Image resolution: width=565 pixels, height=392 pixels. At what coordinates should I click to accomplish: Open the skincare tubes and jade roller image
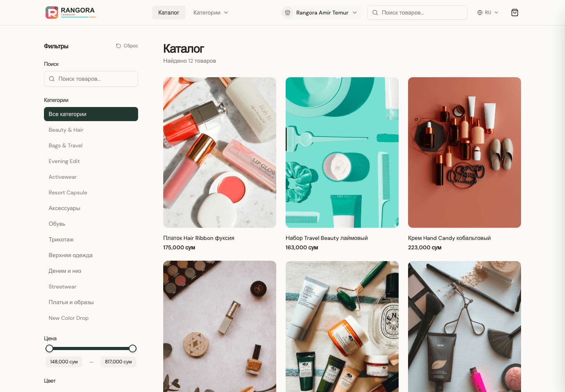click(342, 327)
